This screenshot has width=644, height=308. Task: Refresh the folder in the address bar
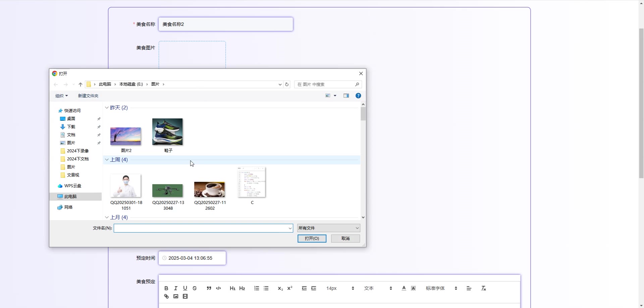[x=287, y=85]
